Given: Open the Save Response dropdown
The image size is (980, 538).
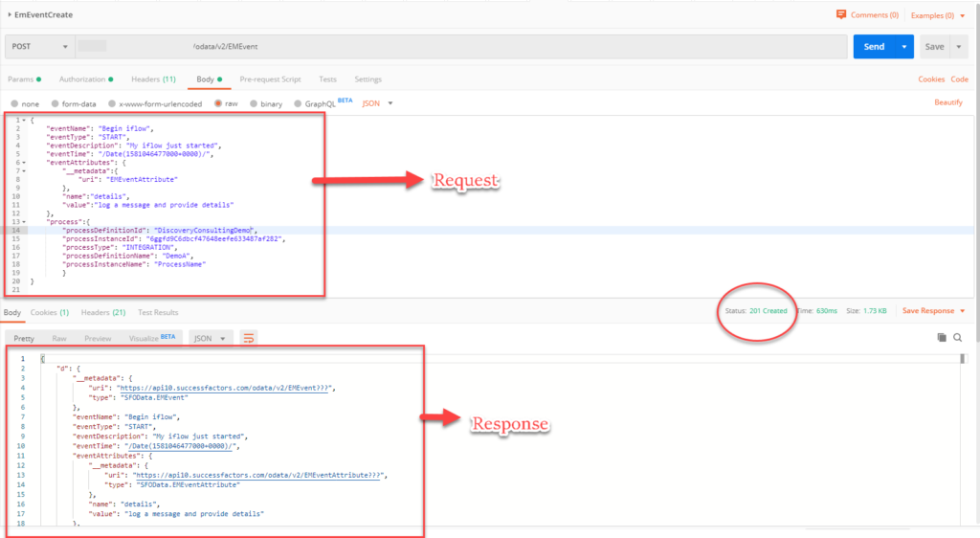Looking at the screenshot, I should (933, 310).
